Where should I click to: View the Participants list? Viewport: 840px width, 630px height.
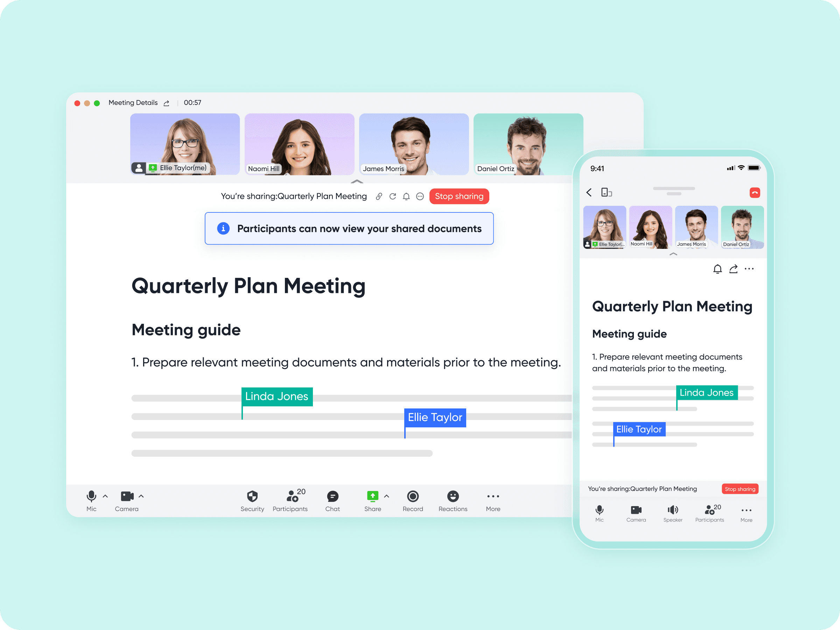click(290, 500)
